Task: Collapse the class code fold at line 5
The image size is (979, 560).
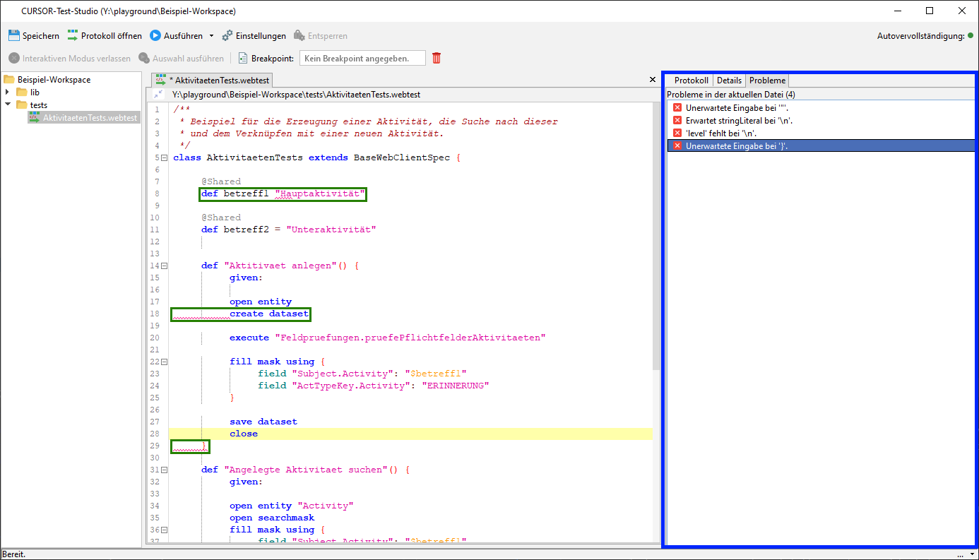Action: (x=165, y=158)
